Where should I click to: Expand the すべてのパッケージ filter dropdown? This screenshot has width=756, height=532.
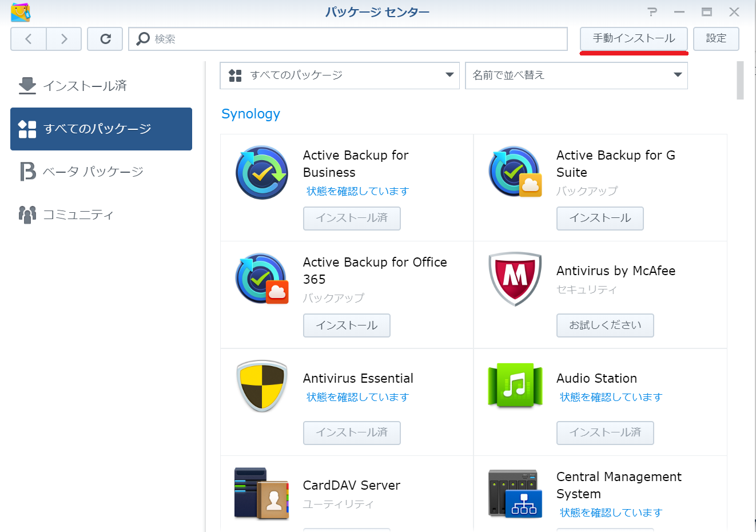(x=340, y=76)
